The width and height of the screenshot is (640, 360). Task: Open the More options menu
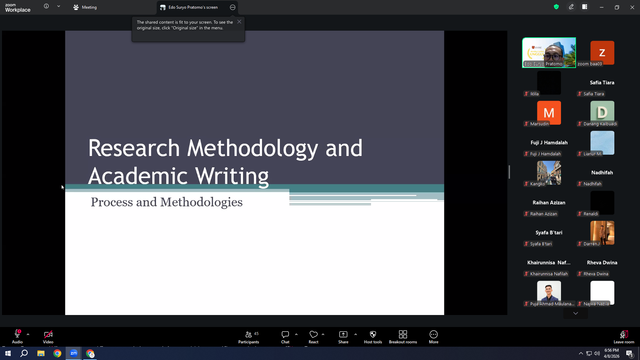click(433, 337)
